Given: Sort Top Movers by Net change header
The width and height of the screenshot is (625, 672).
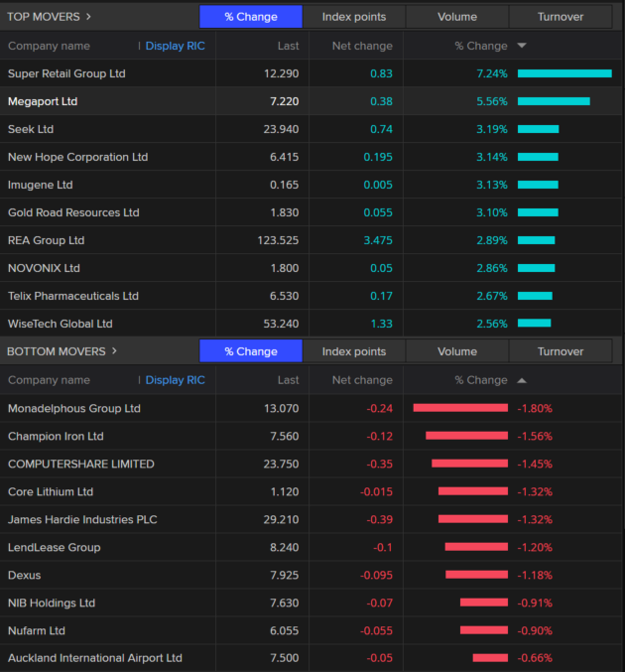Looking at the screenshot, I should pyautogui.click(x=362, y=46).
